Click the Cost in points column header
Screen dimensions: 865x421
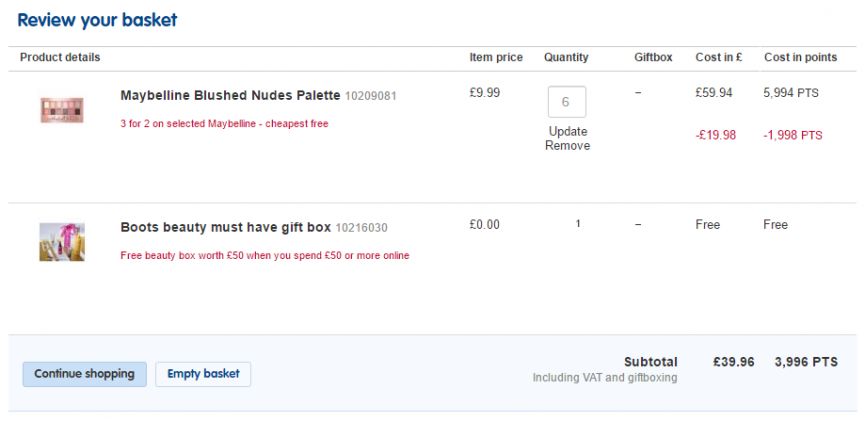tap(800, 57)
